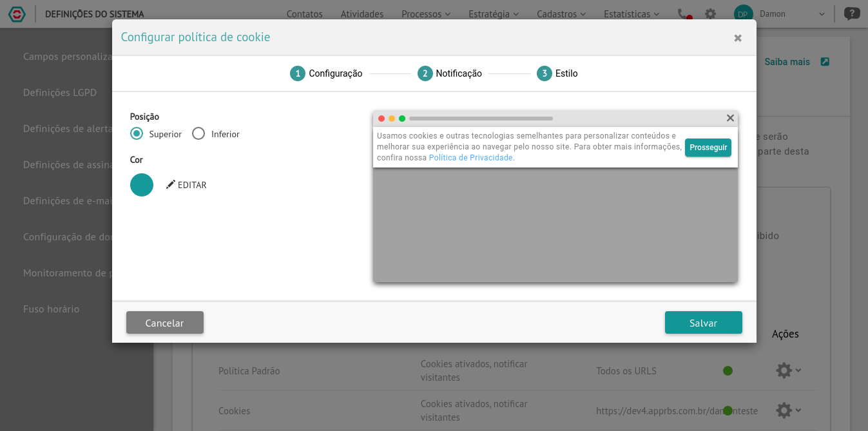Click the X in the preview browser window
The height and width of the screenshot is (431, 868).
point(730,118)
